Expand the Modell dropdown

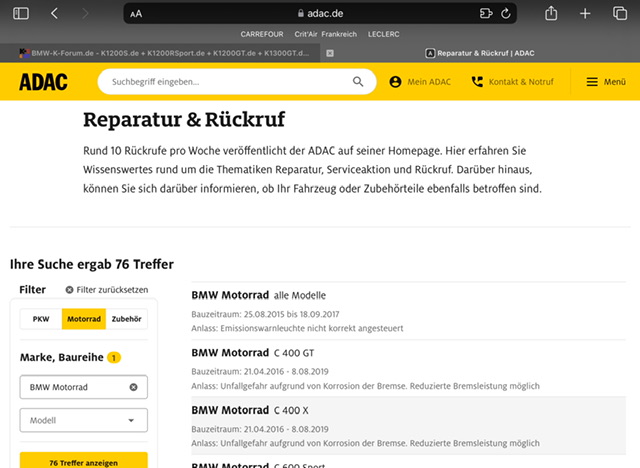point(84,421)
